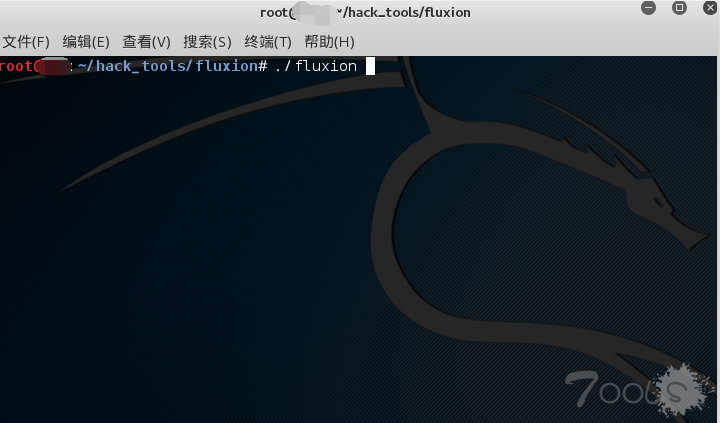720x423 pixels.
Task: Open the 文件(F) menu
Action: (26, 42)
